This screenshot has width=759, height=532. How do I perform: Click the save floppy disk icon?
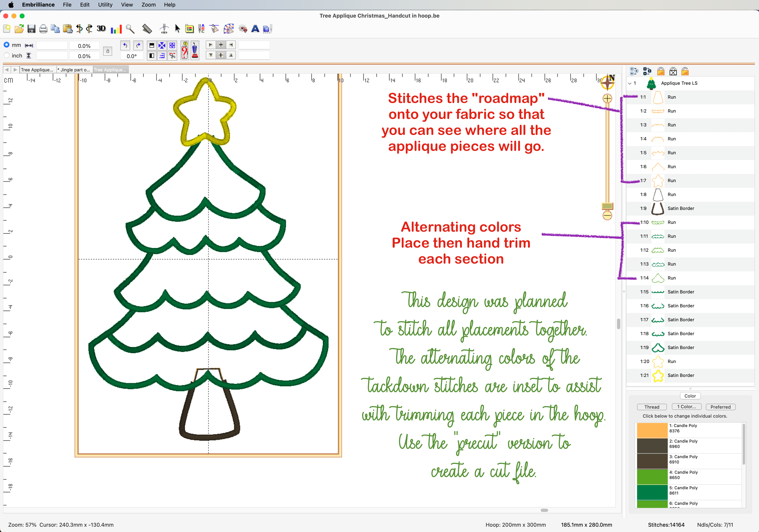[32, 29]
